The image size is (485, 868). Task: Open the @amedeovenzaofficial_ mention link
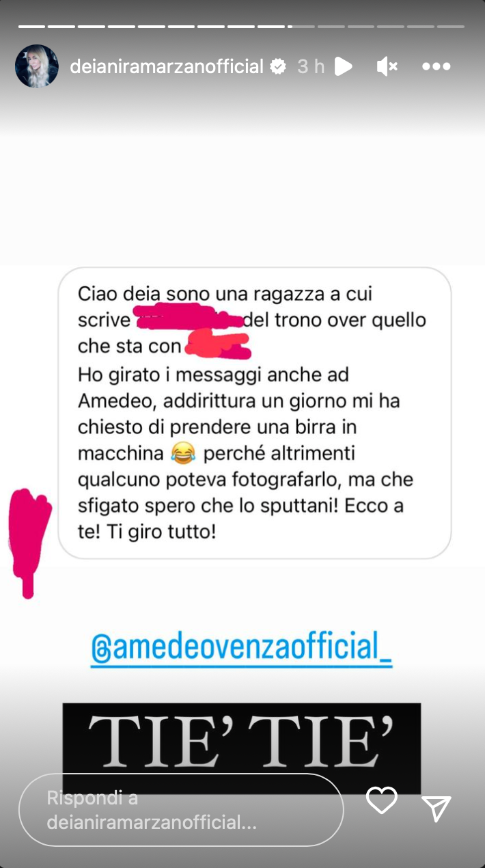242,647
